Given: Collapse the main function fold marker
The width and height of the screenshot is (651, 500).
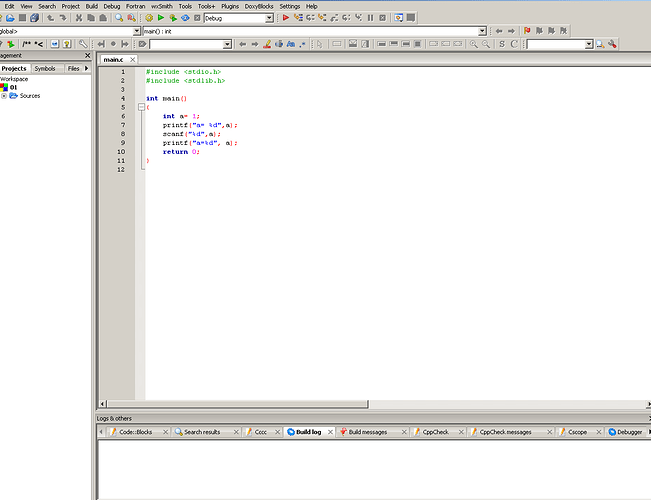Looking at the screenshot, I should tap(141, 107).
